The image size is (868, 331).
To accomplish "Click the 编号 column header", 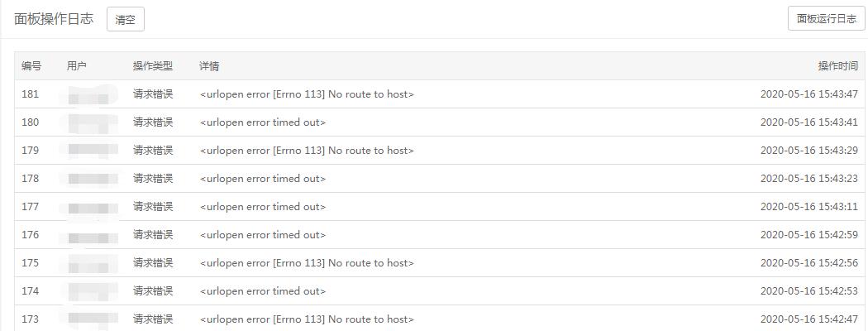I will tap(31, 66).
